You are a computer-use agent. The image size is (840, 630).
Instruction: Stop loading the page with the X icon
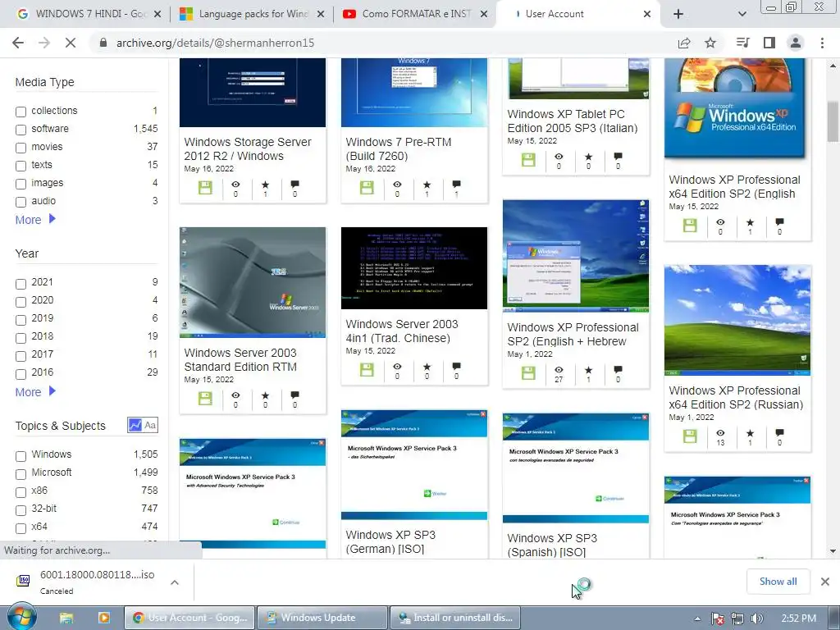(71, 43)
